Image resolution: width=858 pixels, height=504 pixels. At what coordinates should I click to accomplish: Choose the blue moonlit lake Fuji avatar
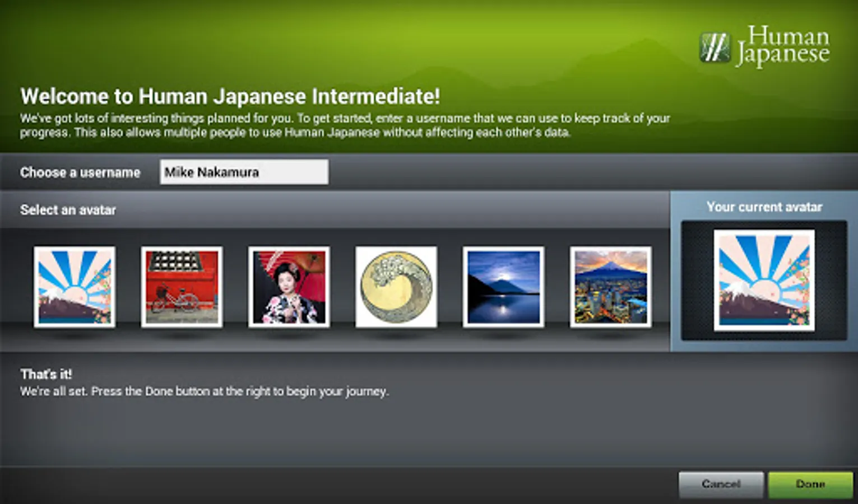pyautogui.click(x=503, y=287)
